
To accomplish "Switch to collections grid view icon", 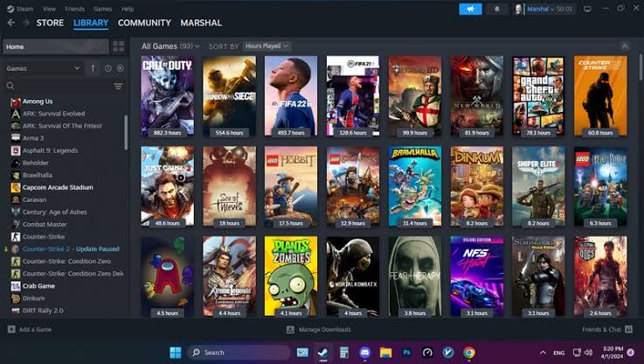I will [119, 46].
